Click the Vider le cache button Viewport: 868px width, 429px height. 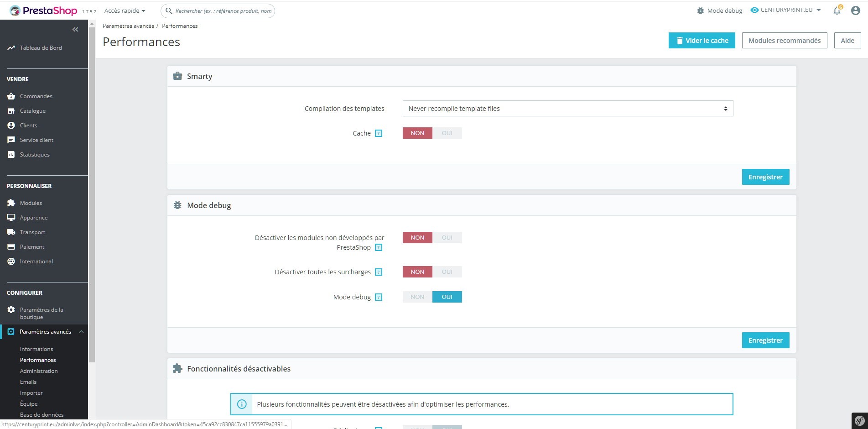coord(702,41)
